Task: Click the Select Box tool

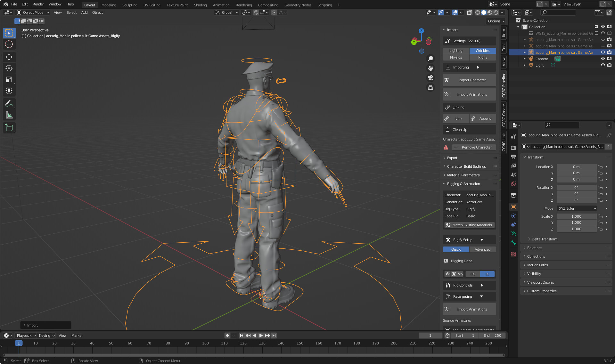Action: pos(9,33)
